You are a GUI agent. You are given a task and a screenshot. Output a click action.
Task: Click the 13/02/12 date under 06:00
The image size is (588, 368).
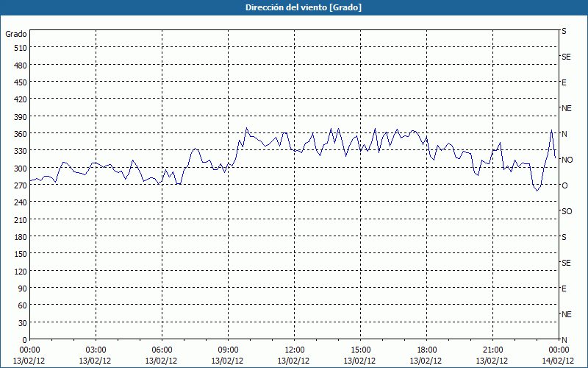(161, 361)
